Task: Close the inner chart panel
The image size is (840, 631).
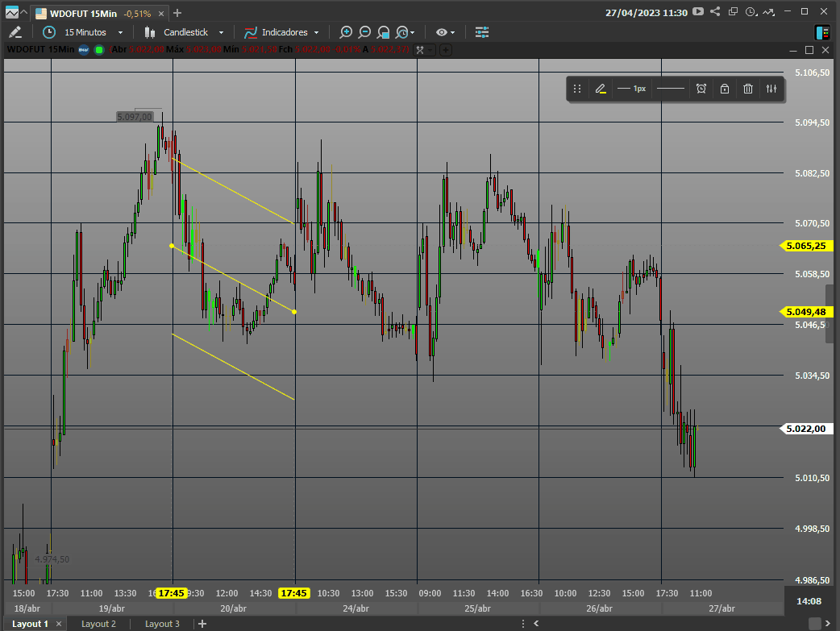Action: (x=825, y=50)
